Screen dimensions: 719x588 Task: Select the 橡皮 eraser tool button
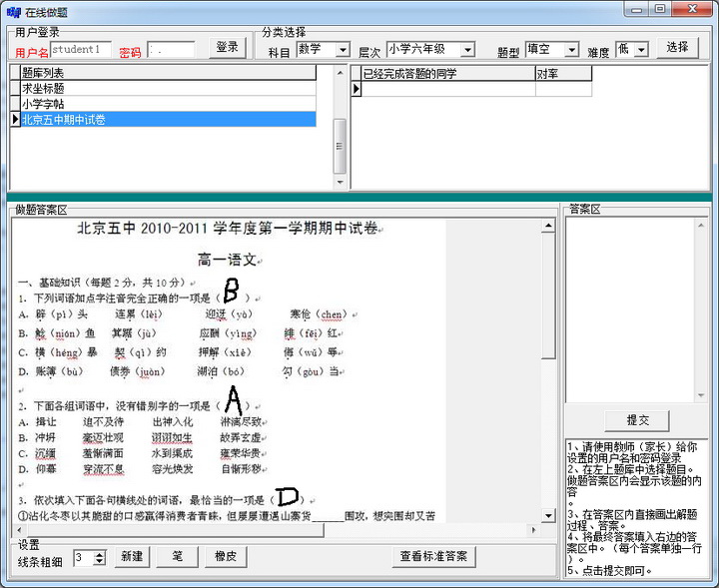pos(226,556)
